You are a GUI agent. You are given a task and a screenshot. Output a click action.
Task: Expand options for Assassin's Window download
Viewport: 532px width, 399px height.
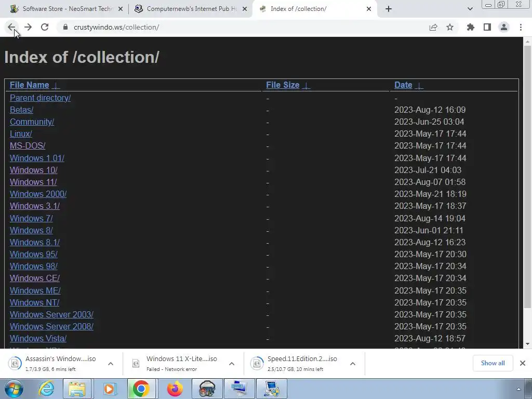click(x=111, y=364)
